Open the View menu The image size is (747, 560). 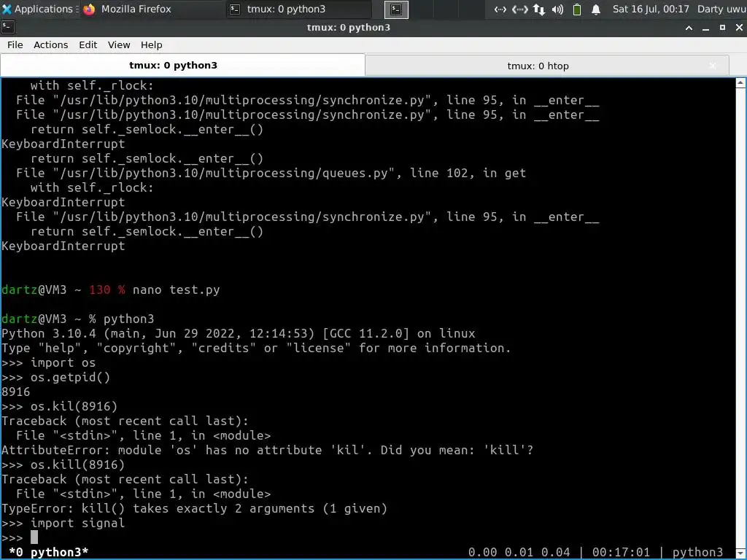click(119, 44)
